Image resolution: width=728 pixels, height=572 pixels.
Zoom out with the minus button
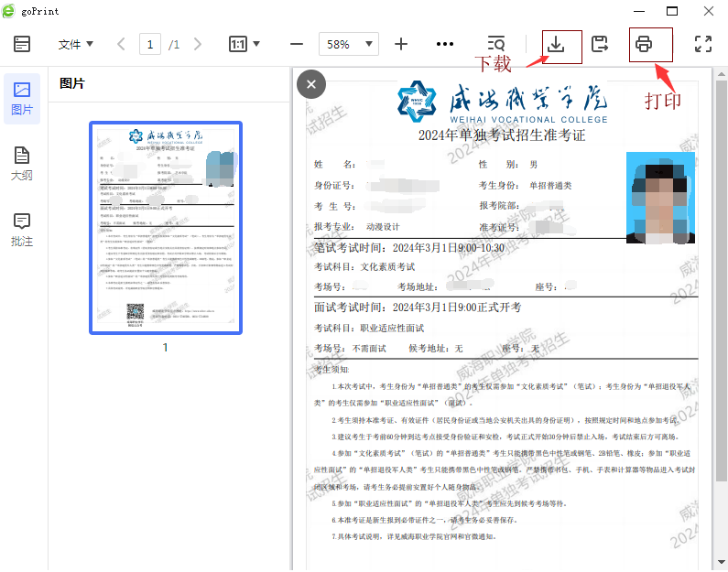pos(296,44)
